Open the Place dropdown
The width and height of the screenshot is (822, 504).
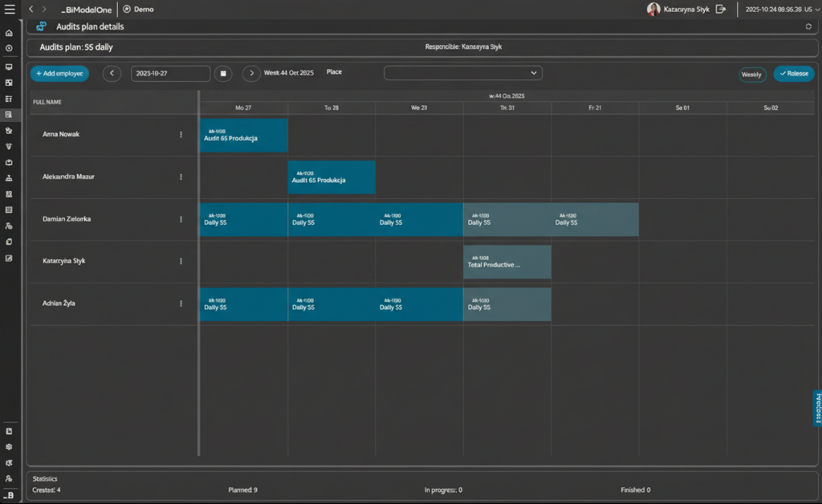click(463, 73)
